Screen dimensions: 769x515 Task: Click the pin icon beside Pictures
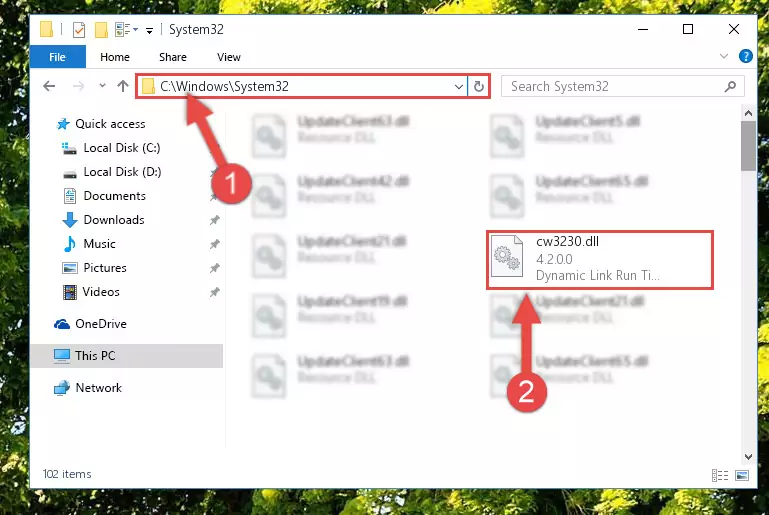click(x=214, y=268)
